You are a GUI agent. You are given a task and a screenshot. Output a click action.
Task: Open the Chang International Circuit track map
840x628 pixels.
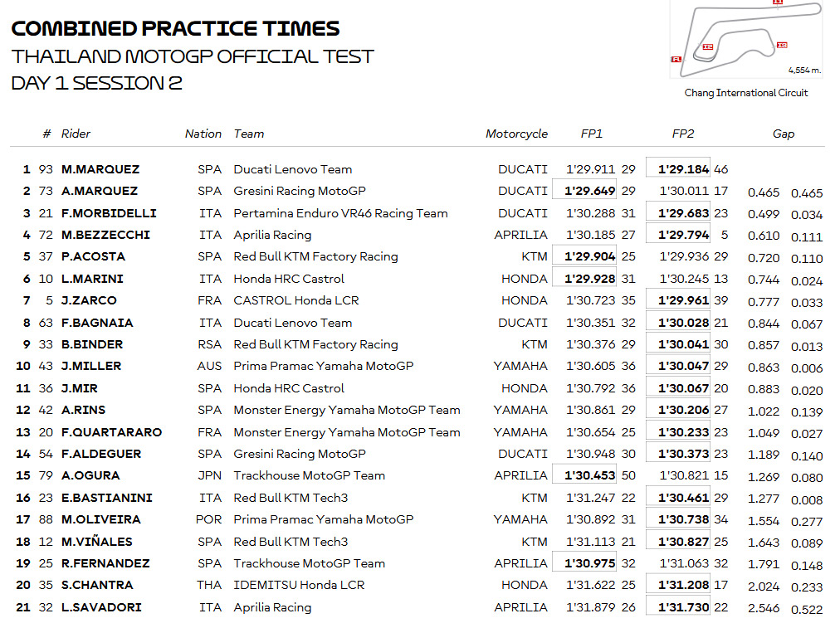click(746, 38)
